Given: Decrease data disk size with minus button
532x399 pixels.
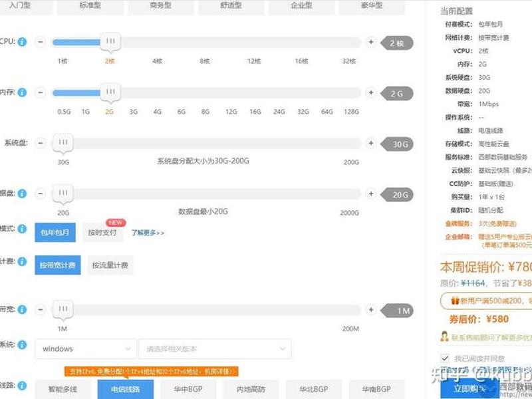Looking at the screenshot, I should [x=41, y=194].
